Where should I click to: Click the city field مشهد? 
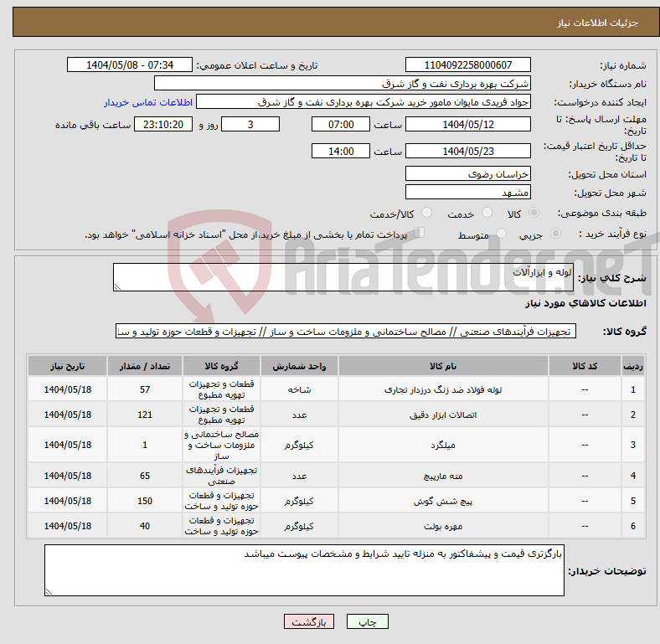click(x=467, y=192)
